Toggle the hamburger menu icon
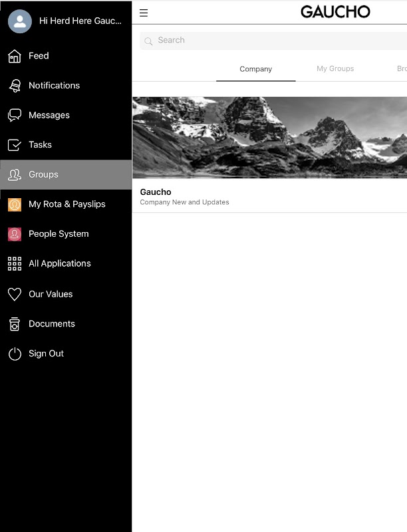This screenshot has width=407, height=532. coord(144,13)
